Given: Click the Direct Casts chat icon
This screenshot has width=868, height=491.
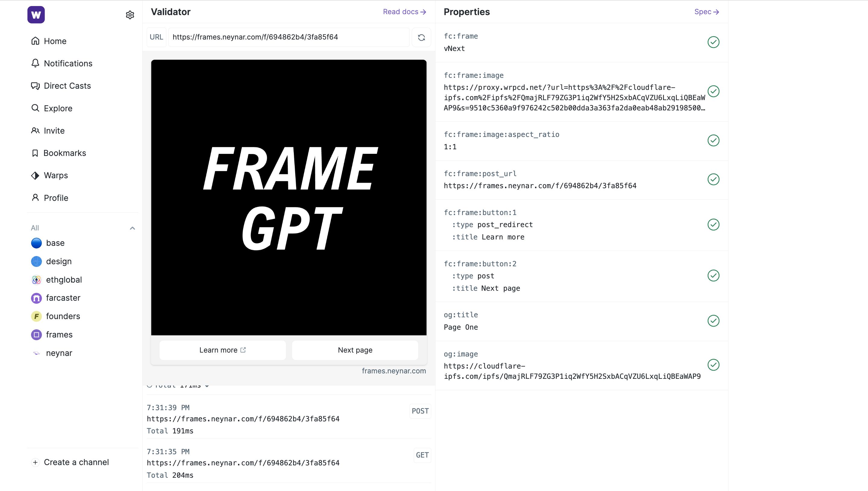Looking at the screenshot, I should tap(35, 86).
